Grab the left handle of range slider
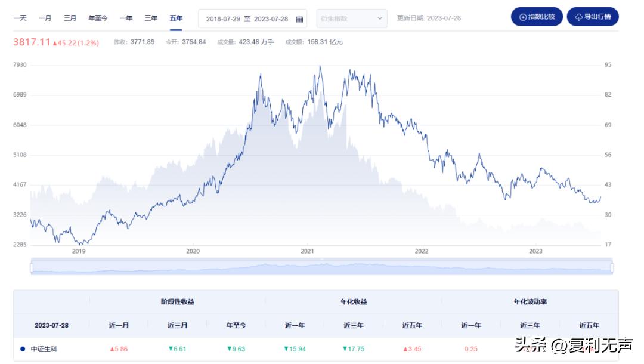 click(x=32, y=268)
